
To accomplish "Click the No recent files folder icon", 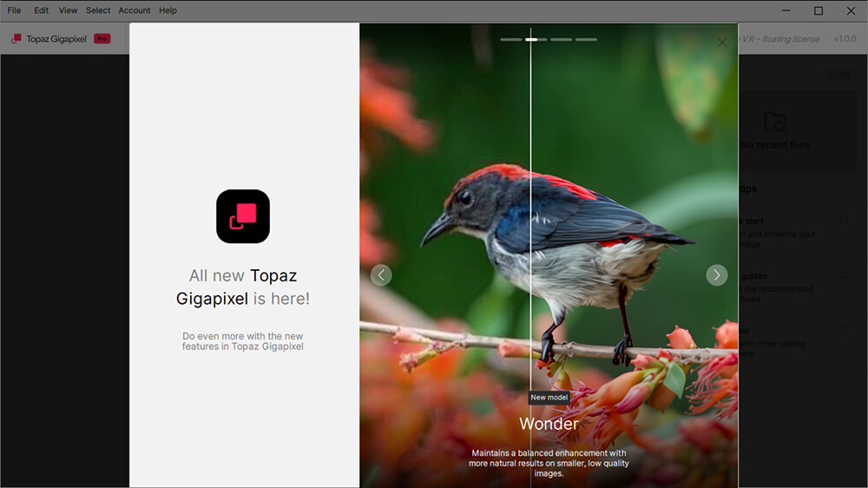I will 774,122.
